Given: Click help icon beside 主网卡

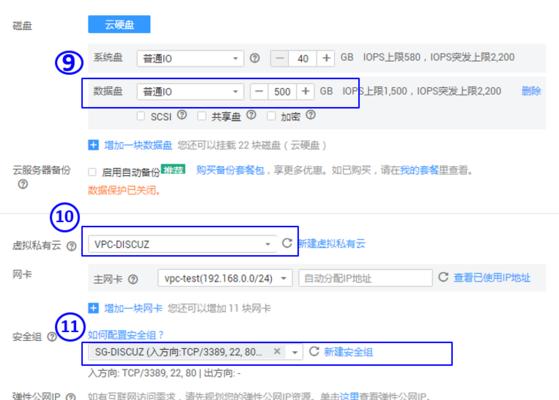Looking at the screenshot, I should pyautogui.click(x=133, y=279).
